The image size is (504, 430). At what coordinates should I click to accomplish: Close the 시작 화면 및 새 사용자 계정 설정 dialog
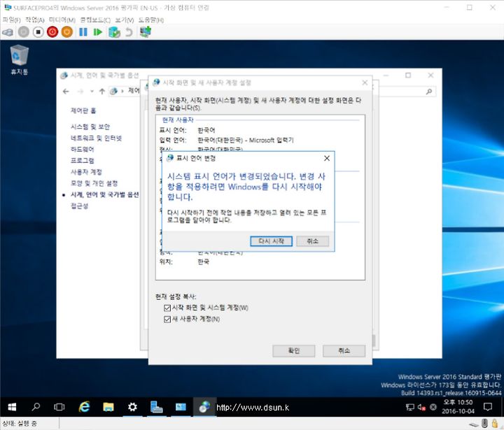365,83
